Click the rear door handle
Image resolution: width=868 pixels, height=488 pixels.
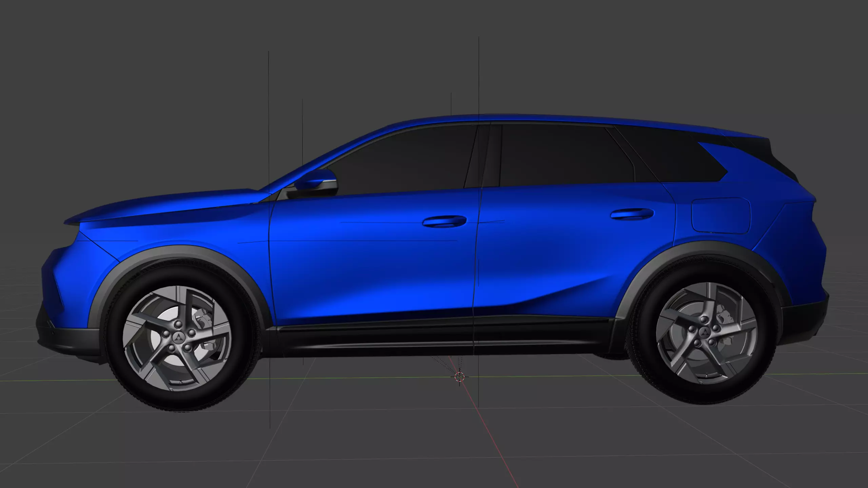[x=632, y=214]
